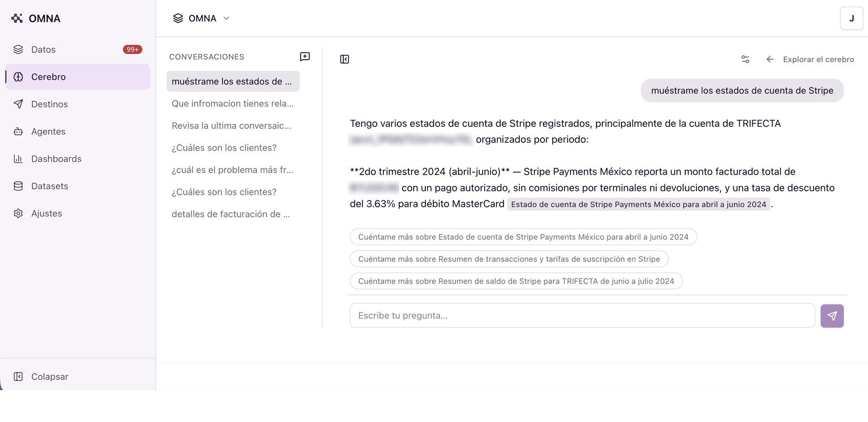868x422 pixels.
Task: Click the OMNA brand name in sidebar
Action: tap(44, 18)
